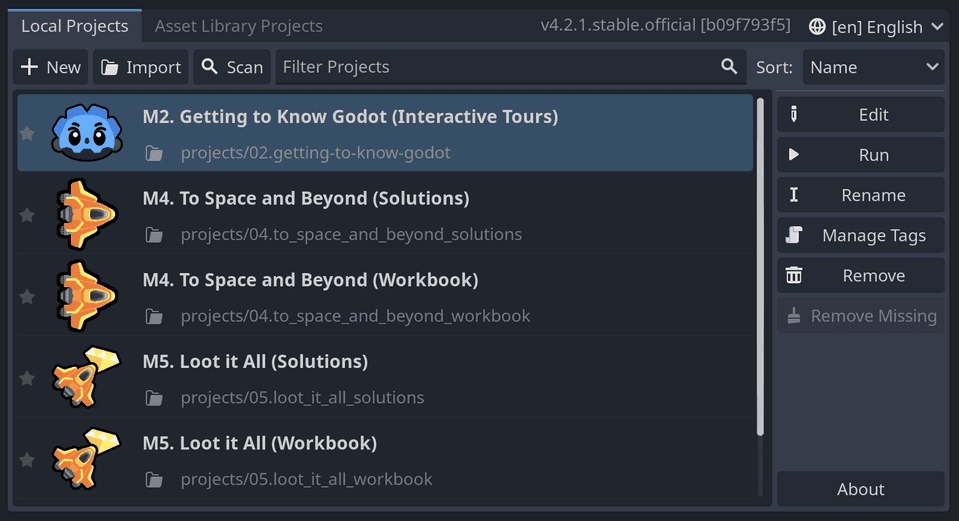Open folder icon for M4 Solutions project path
This screenshot has height=521, width=959.
pos(154,235)
